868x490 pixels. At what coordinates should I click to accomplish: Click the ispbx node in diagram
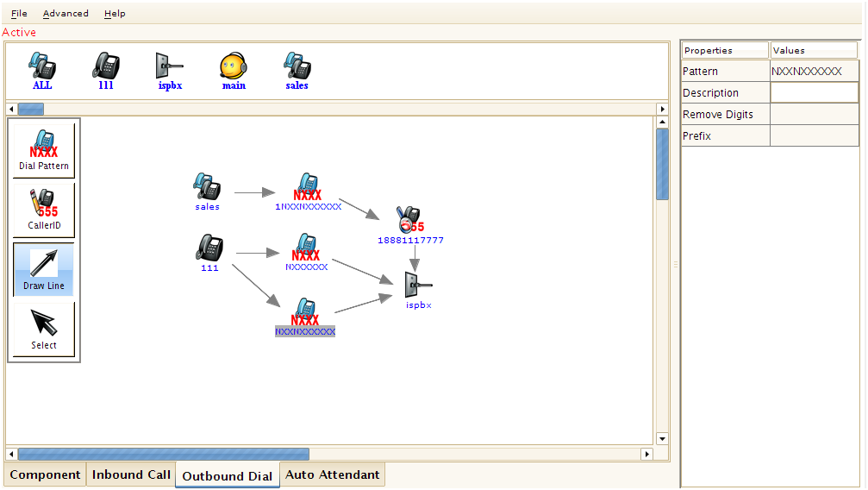coord(418,286)
